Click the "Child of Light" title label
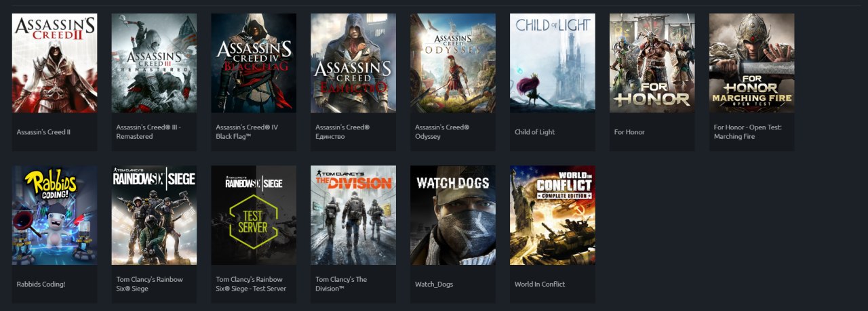The image size is (868, 311). pyautogui.click(x=534, y=132)
